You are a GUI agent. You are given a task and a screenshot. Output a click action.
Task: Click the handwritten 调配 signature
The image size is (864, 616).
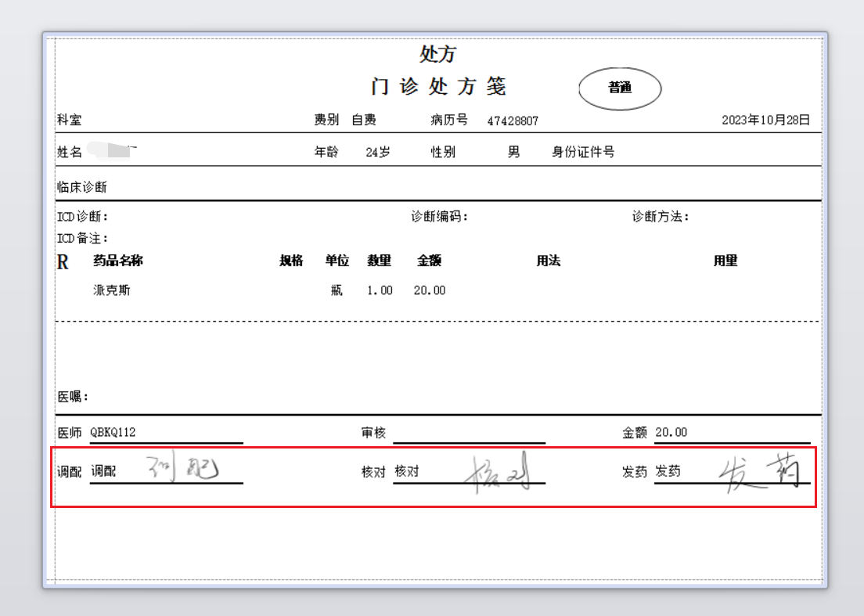pyautogui.click(x=183, y=468)
